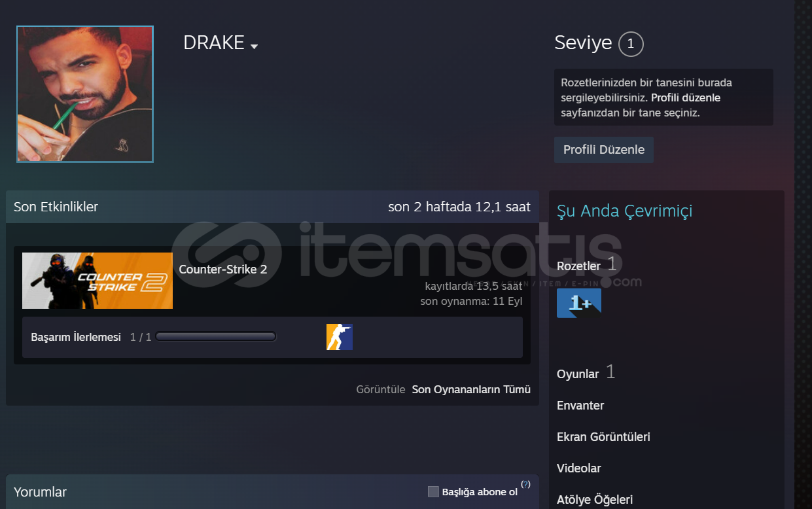Viewport: 812px width, 509px height.
Task: Open Son Oynananların Tümü link
Action: [471, 389]
